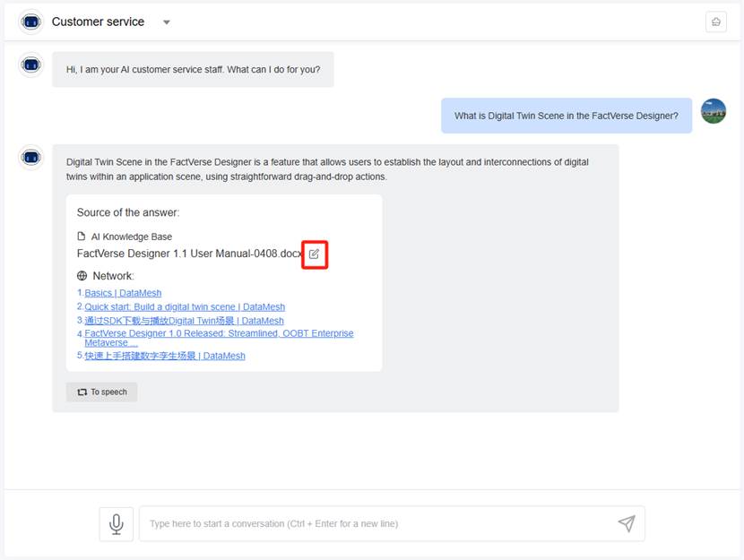Viewport: 744px width, 560px height.
Task: Expand the Customer service dropdown arrow
Action: click(167, 22)
